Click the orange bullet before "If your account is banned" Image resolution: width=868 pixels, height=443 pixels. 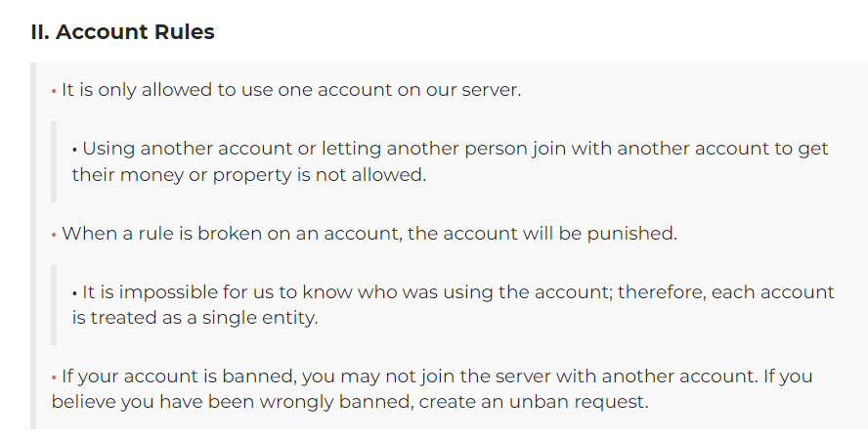(x=54, y=377)
